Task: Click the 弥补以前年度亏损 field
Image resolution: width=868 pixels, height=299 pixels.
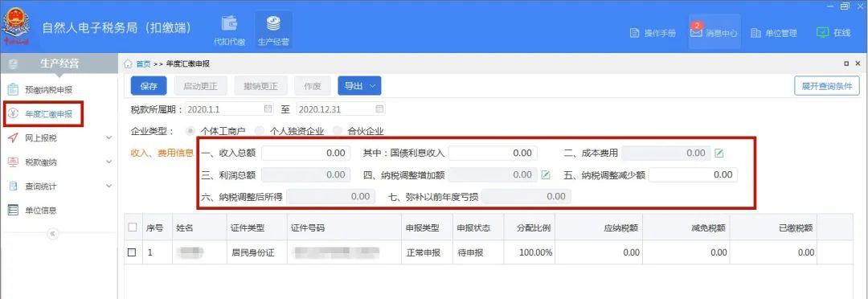Action: coord(526,197)
